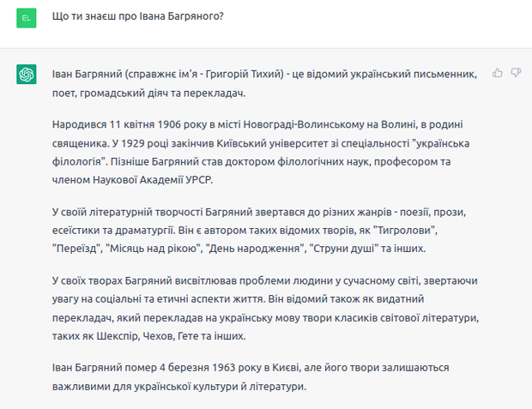Click the thumbs down icon

[x=515, y=73]
